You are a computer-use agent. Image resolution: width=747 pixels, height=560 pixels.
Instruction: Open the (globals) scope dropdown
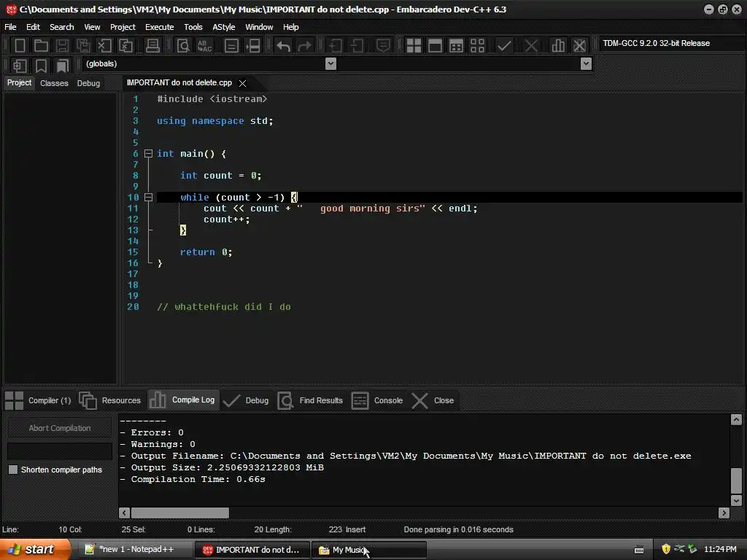[x=330, y=64]
